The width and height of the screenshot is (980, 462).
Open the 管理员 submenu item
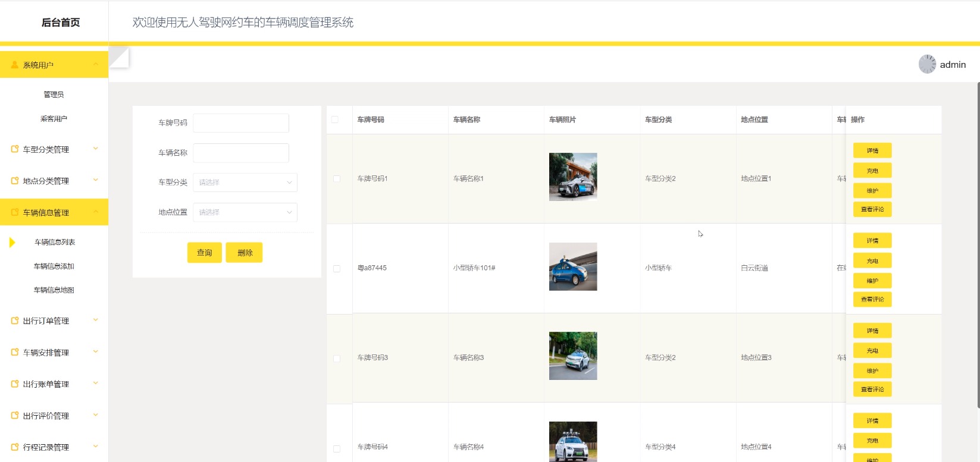[54, 95]
